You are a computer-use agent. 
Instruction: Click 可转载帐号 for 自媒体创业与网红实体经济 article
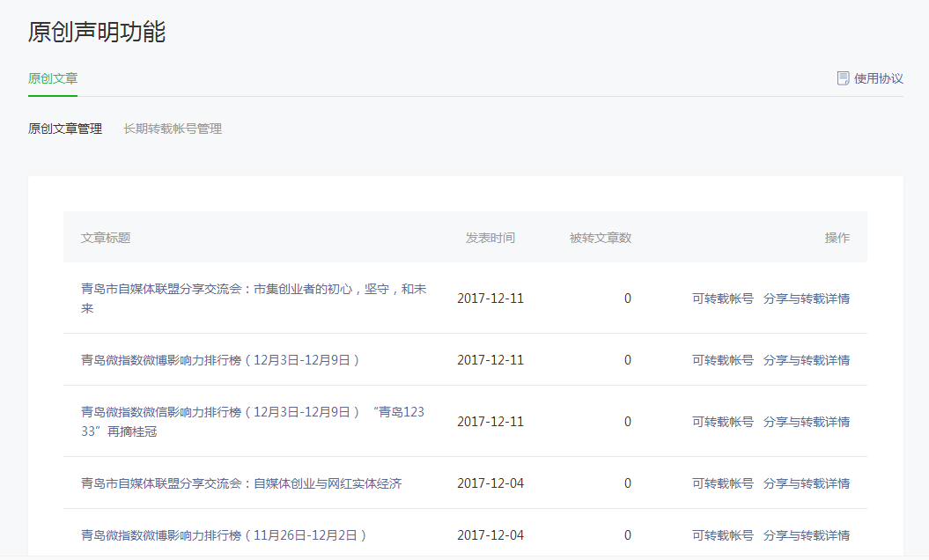[722, 483]
